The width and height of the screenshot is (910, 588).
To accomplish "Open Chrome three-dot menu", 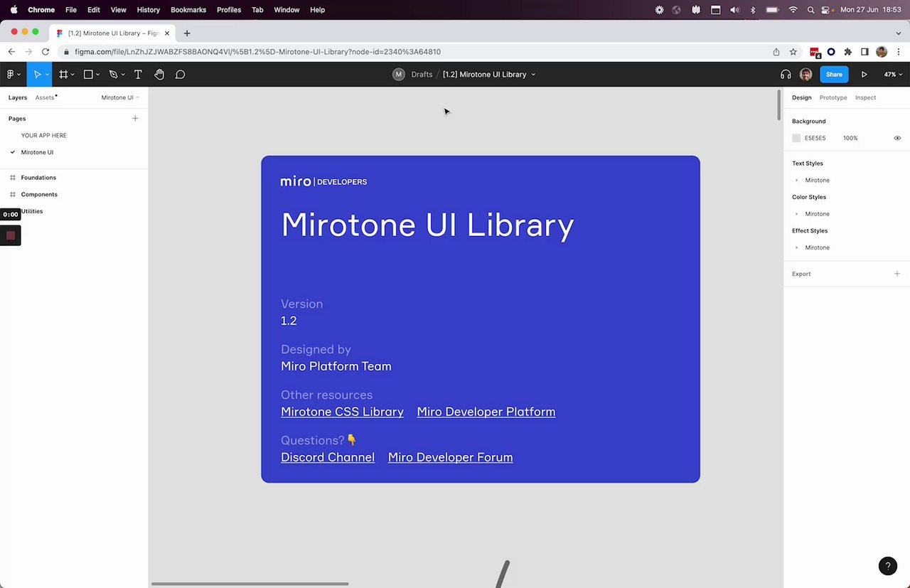I will 899,52.
